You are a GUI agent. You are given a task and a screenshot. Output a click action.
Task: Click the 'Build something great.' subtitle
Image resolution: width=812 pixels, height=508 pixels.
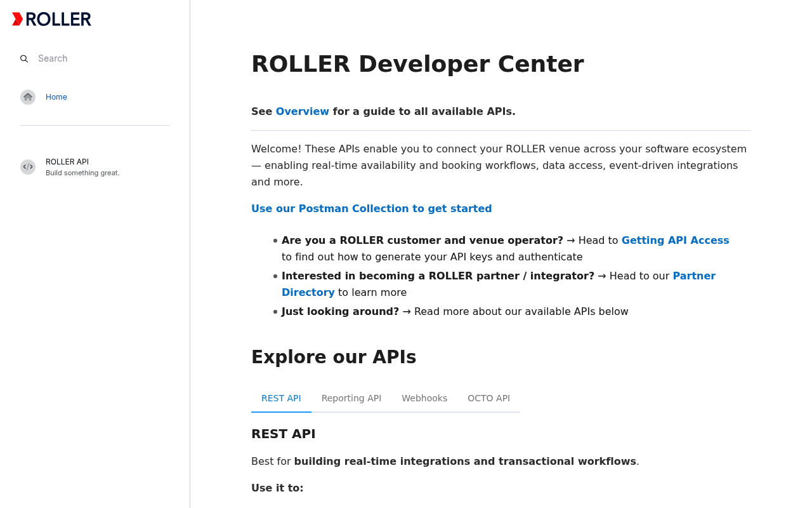(x=82, y=173)
